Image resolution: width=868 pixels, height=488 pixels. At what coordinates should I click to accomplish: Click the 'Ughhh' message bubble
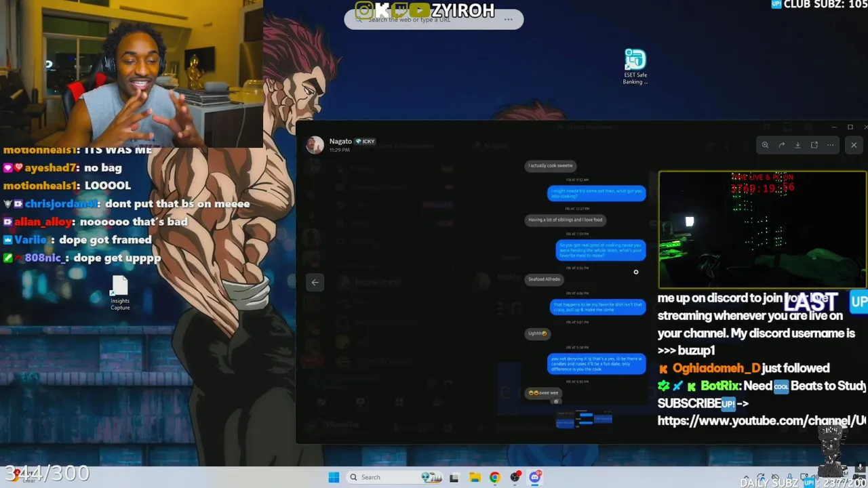[x=538, y=333]
